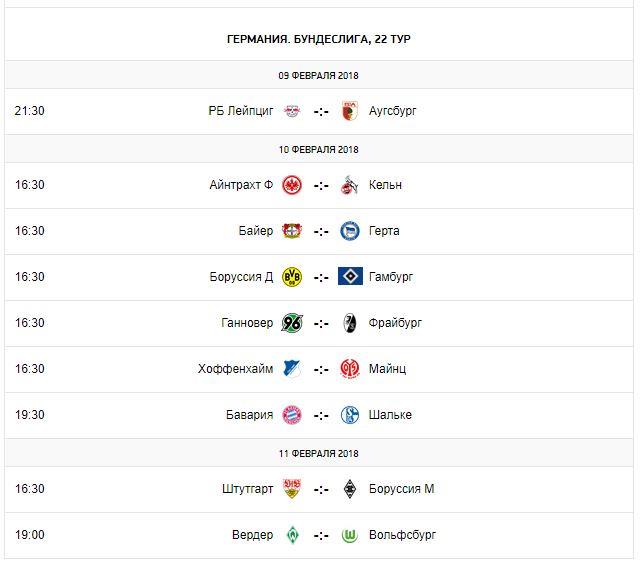Click the Augsburg club crest
The width and height of the screenshot is (640, 566).
coord(349,111)
